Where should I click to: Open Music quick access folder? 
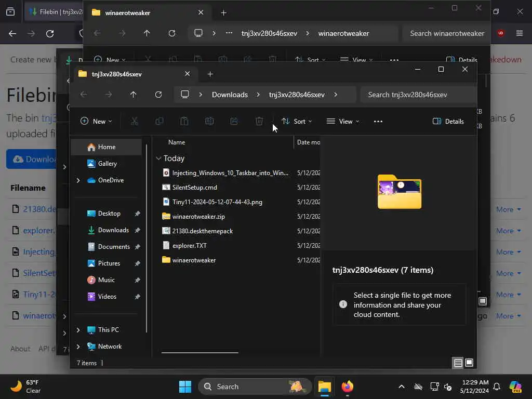point(107,280)
